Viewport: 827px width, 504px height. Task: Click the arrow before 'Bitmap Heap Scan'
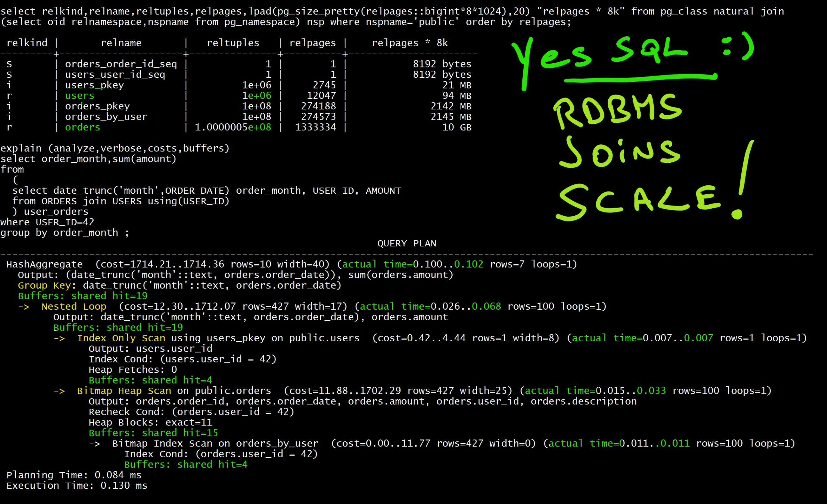click(59, 391)
